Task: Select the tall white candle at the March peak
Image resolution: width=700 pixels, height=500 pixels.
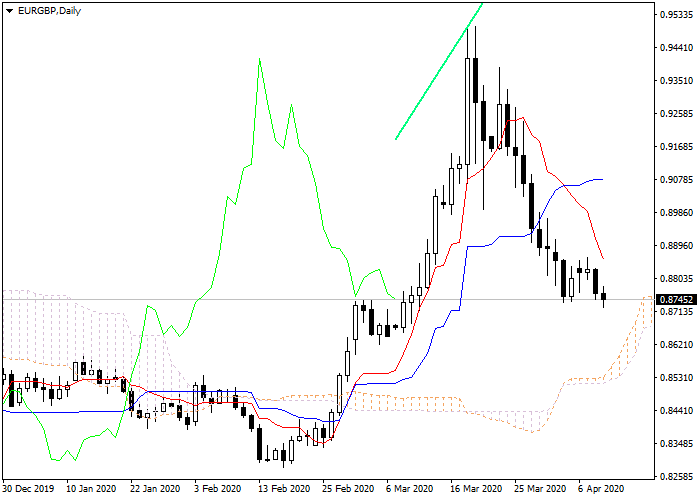Action: tap(467, 111)
